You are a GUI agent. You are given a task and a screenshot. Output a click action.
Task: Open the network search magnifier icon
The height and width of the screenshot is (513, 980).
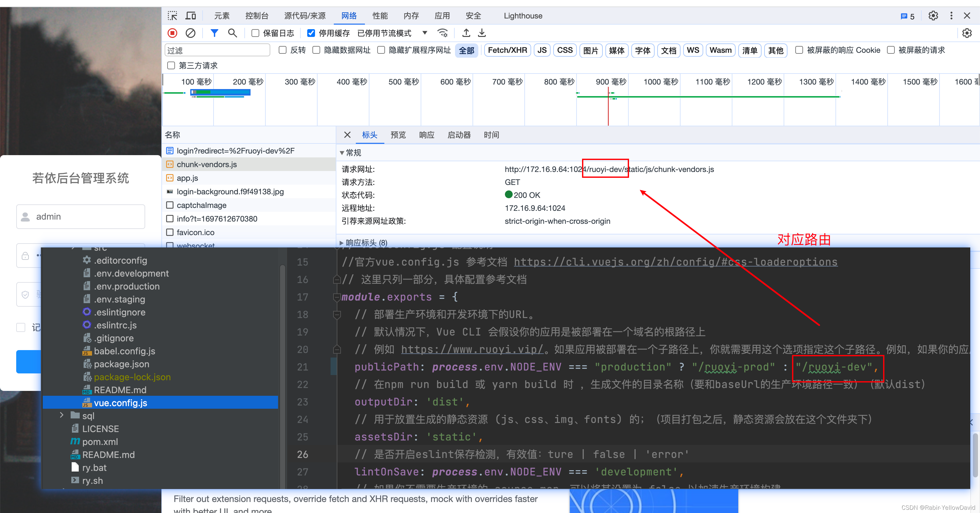(x=232, y=33)
